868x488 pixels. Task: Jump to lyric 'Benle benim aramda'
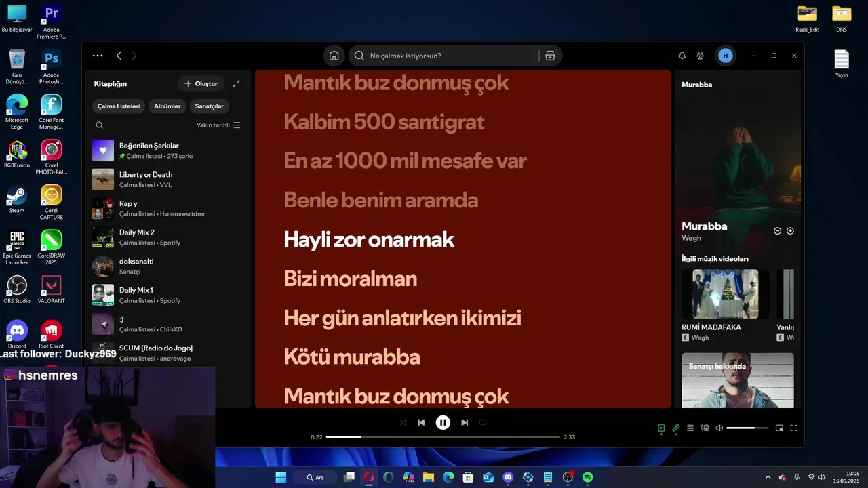click(x=381, y=200)
